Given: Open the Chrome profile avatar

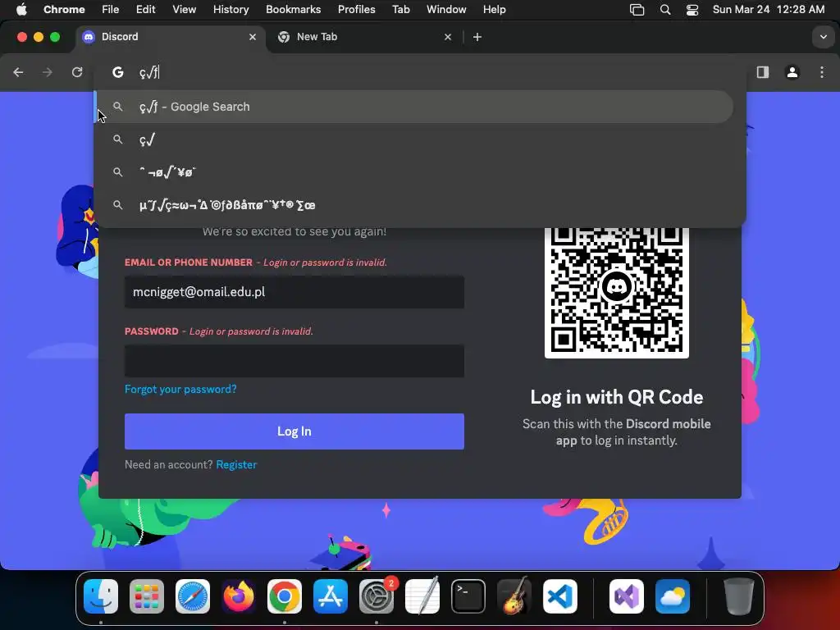Looking at the screenshot, I should [792, 72].
